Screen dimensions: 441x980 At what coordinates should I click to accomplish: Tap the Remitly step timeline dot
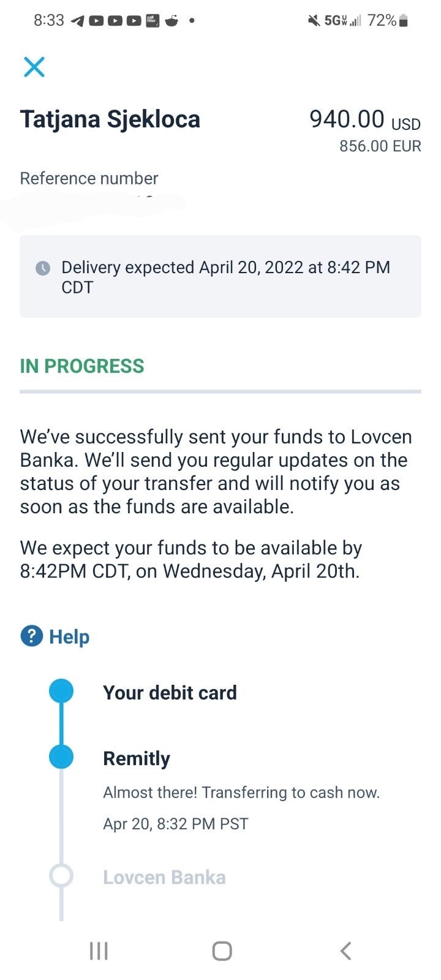61,757
